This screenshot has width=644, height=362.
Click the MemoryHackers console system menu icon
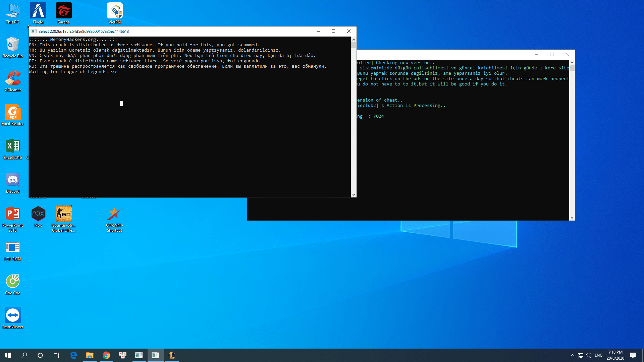click(x=34, y=31)
